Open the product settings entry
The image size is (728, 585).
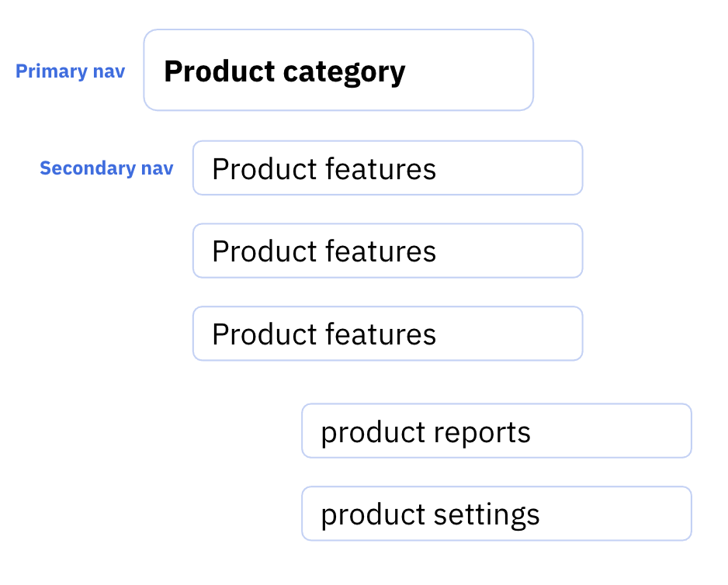[497, 514]
